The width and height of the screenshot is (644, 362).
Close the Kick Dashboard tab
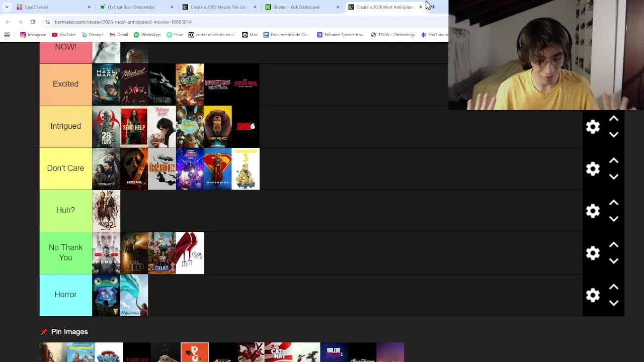click(x=338, y=7)
